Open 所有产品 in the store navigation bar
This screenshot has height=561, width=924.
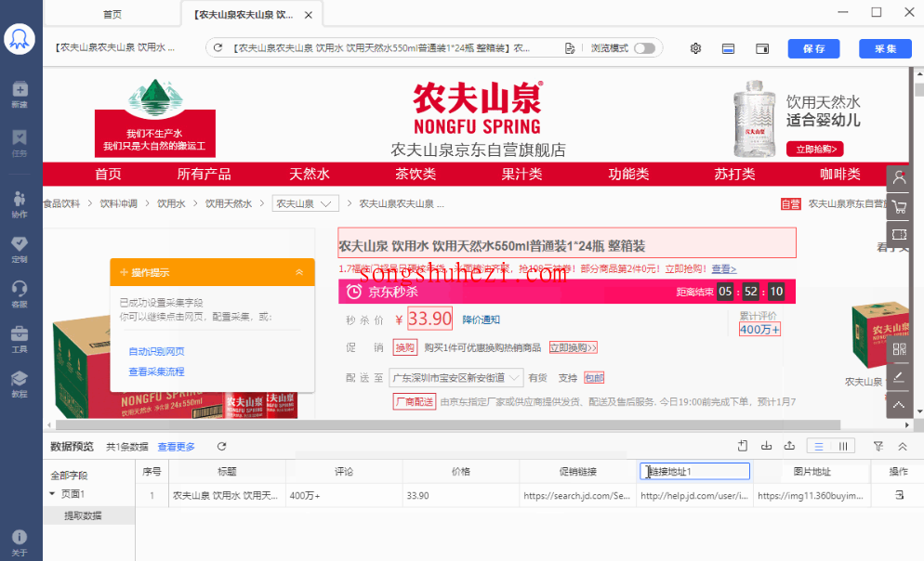click(204, 175)
